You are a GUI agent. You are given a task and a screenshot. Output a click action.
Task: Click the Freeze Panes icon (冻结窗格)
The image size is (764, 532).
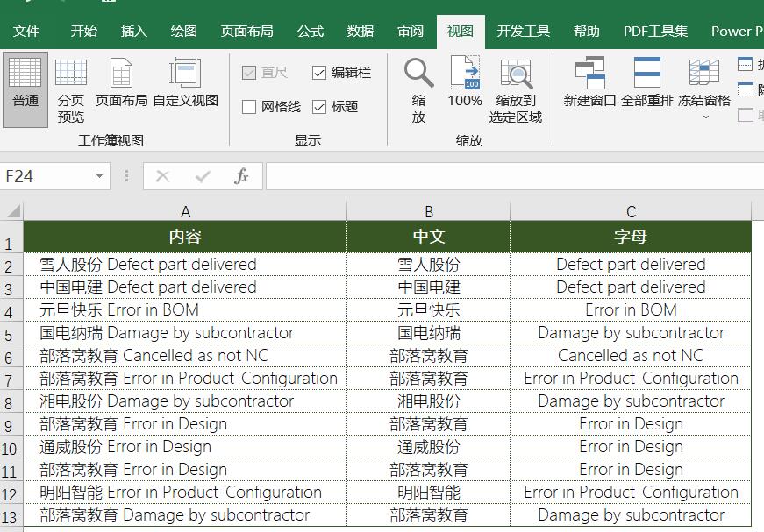tap(704, 72)
